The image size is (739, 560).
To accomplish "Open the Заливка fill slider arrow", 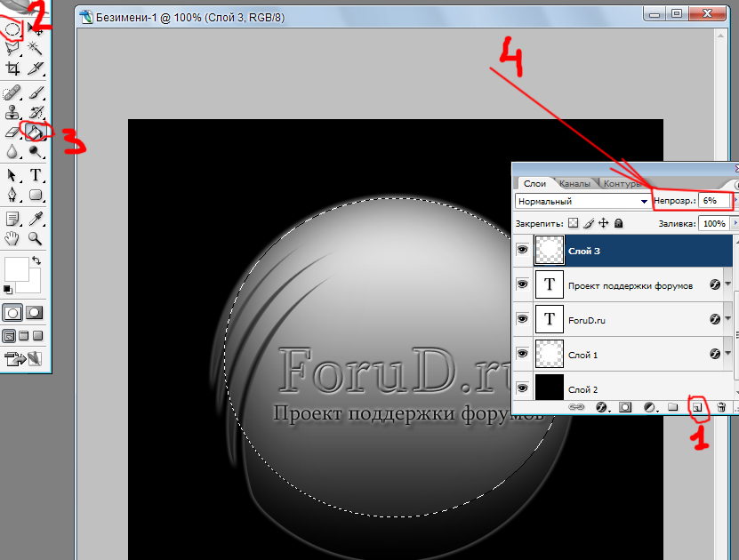I will [735, 224].
